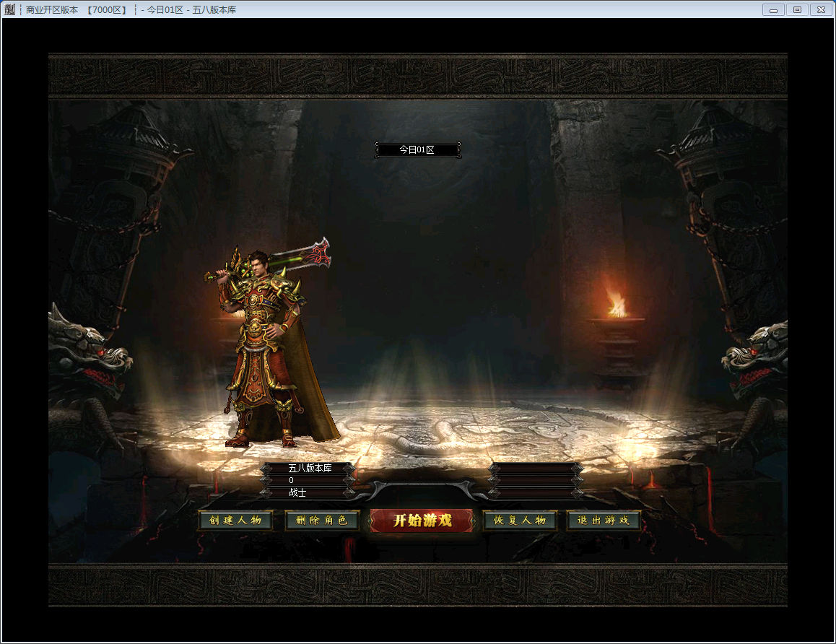The width and height of the screenshot is (836, 644).
Task: Click the character level value 0
Action: [291, 480]
